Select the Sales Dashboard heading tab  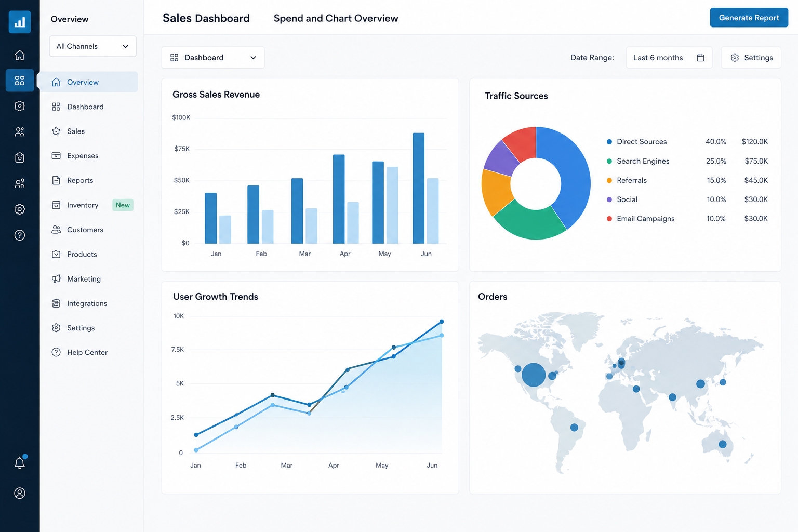206,18
